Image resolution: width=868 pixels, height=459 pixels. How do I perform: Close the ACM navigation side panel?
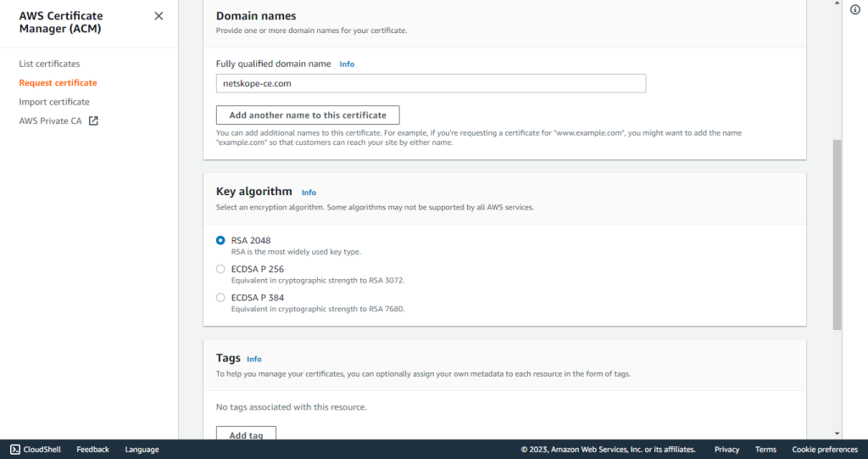point(159,16)
